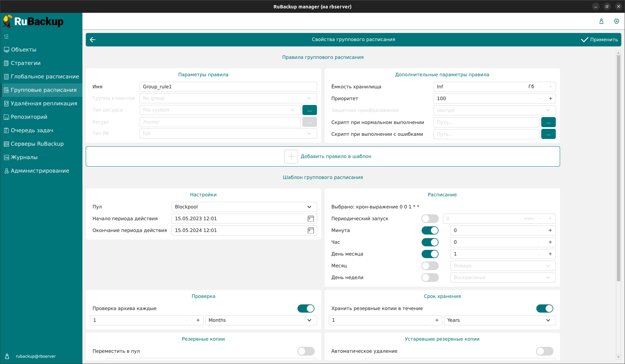Enable the Periodic launch toggle

click(430, 219)
